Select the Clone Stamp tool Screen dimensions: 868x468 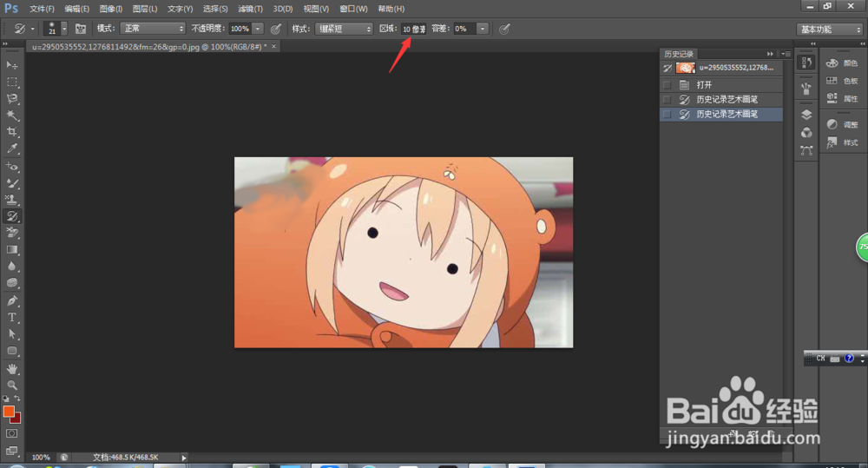coord(11,200)
